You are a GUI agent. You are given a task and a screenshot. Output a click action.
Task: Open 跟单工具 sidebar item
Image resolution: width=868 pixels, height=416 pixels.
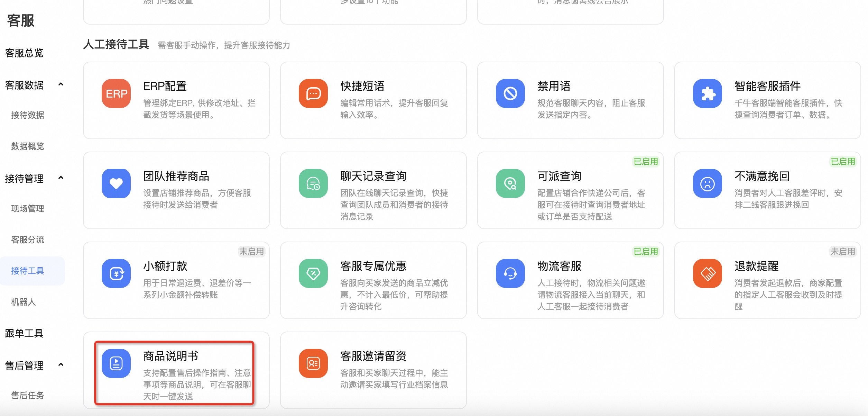(24, 333)
